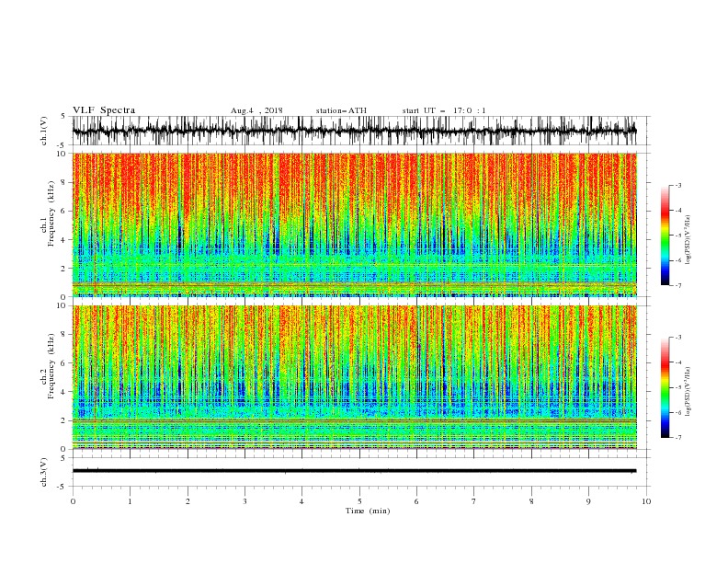Viewport: 728px width, 563px height.
Task: Click the "3" tick on the time axis
Action: [245, 501]
